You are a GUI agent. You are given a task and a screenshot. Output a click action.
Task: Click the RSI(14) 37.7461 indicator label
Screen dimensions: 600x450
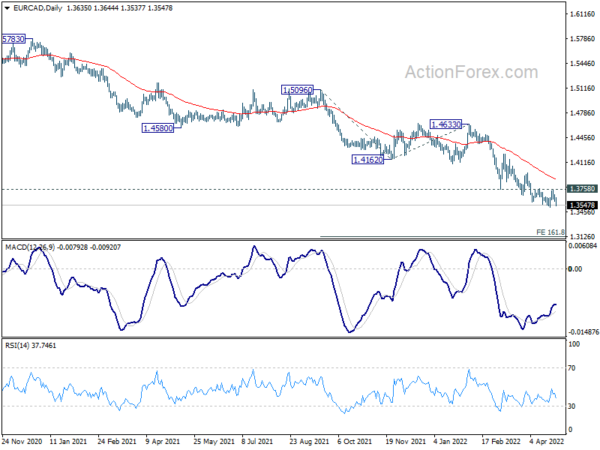pyautogui.click(x=31, y=346)
